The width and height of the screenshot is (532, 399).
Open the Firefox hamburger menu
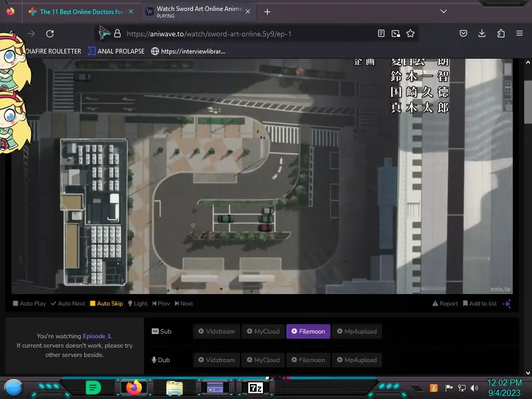pos(520,33)
